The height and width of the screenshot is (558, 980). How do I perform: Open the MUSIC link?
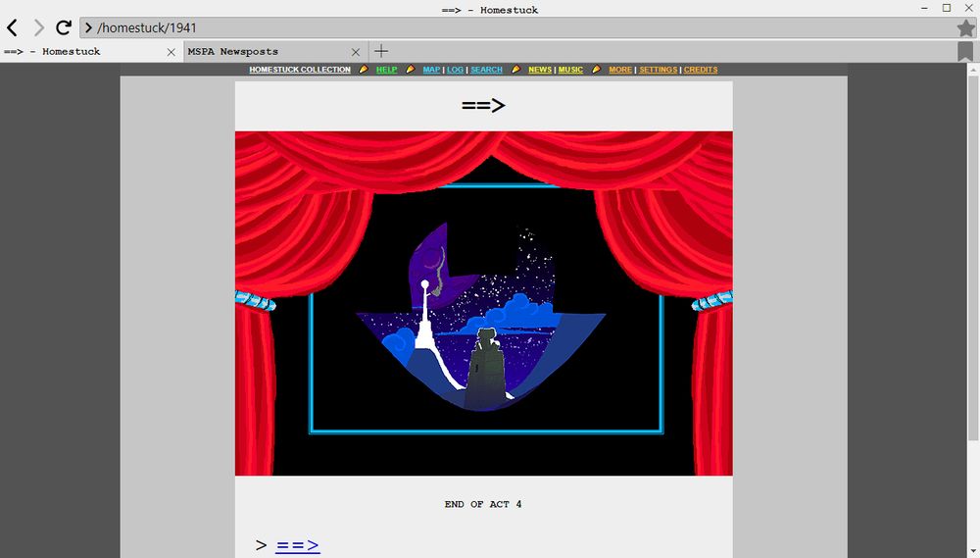click(x=570, y=70)
